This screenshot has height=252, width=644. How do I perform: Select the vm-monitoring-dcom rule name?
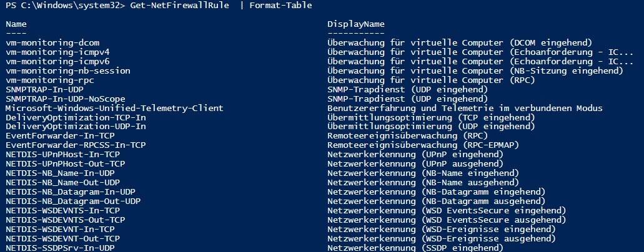(47, 43)
